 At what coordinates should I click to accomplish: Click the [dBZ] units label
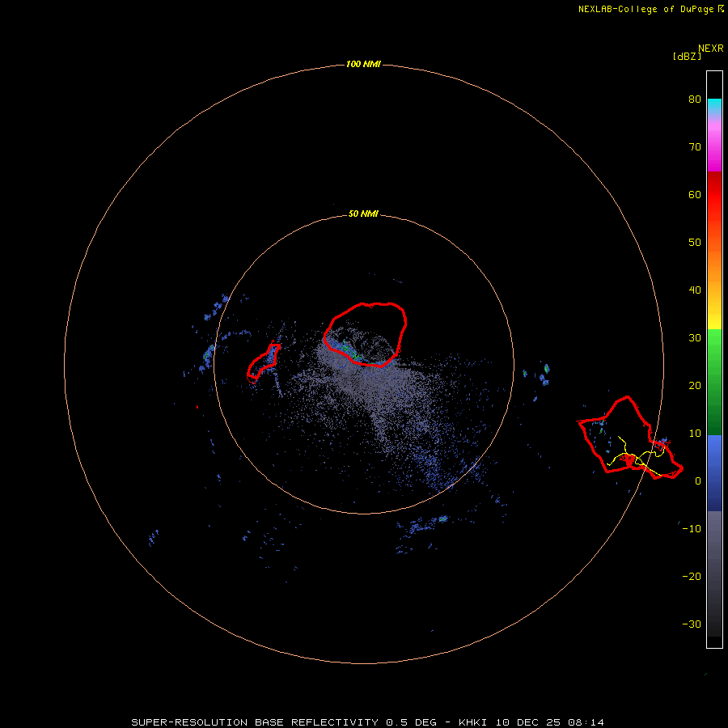pyautogui.click(x=687, y=57)
